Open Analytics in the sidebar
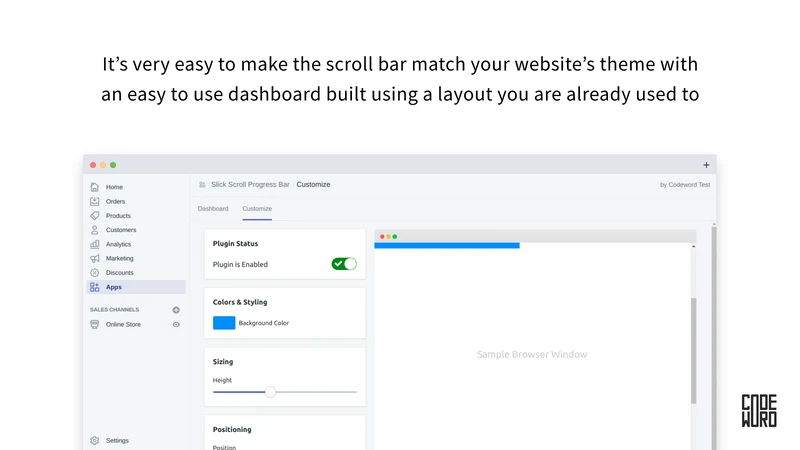800x450 pixels. pos(118,244)
